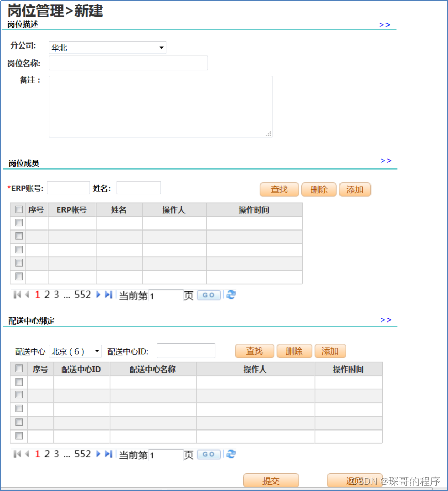Viewport: 448px width, 491px height.
Task: Select page 3 in 配送中心绑定 pager
Action: pyautogui.click(x=57, y=454)
